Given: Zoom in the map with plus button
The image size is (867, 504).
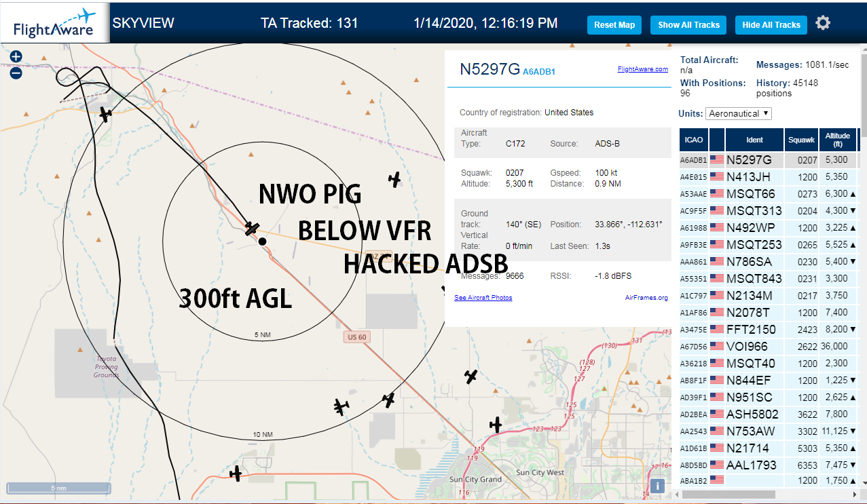Looking at the screenshot, I should click(x=16, y=57).
